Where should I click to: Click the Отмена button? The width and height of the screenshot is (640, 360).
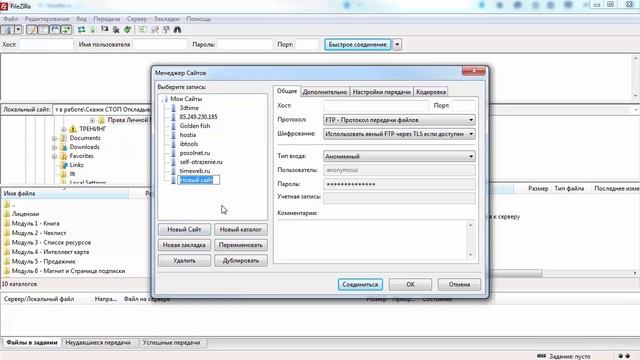459,284
